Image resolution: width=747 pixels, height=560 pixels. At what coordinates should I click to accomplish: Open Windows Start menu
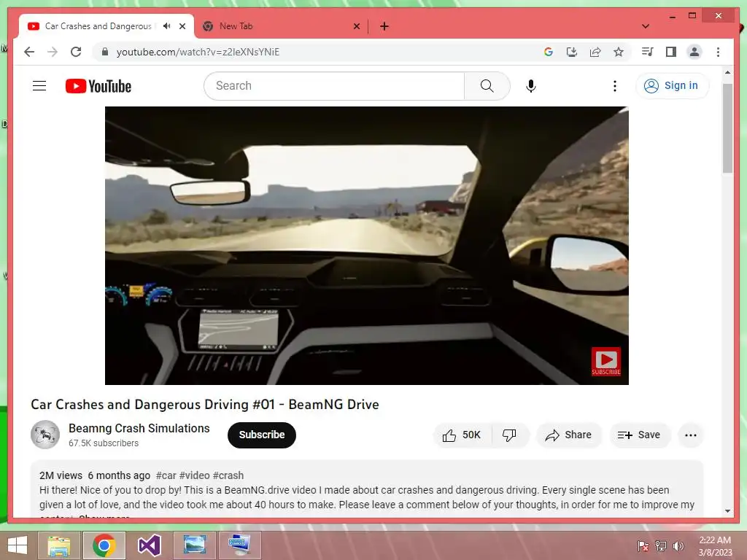tap(18, 545)
